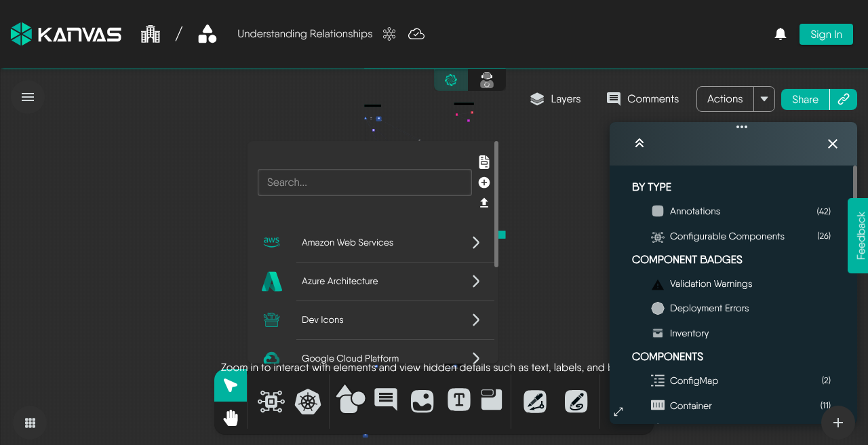Open the notifications bell

click(781, 34)
